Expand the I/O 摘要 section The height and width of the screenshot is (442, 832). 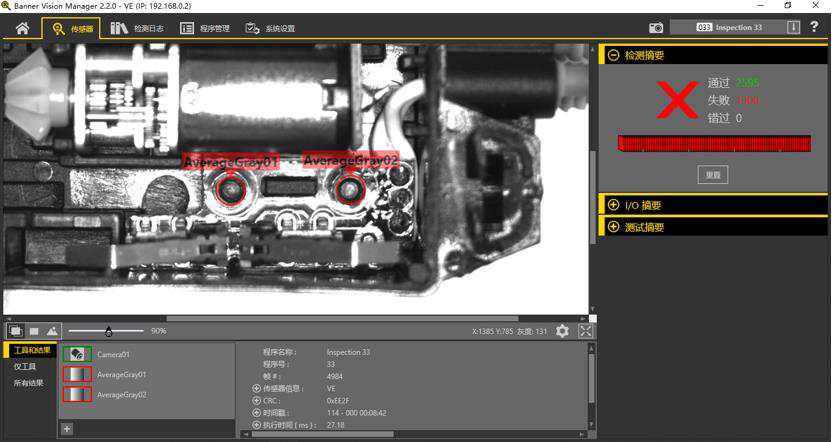click(613, 205)
